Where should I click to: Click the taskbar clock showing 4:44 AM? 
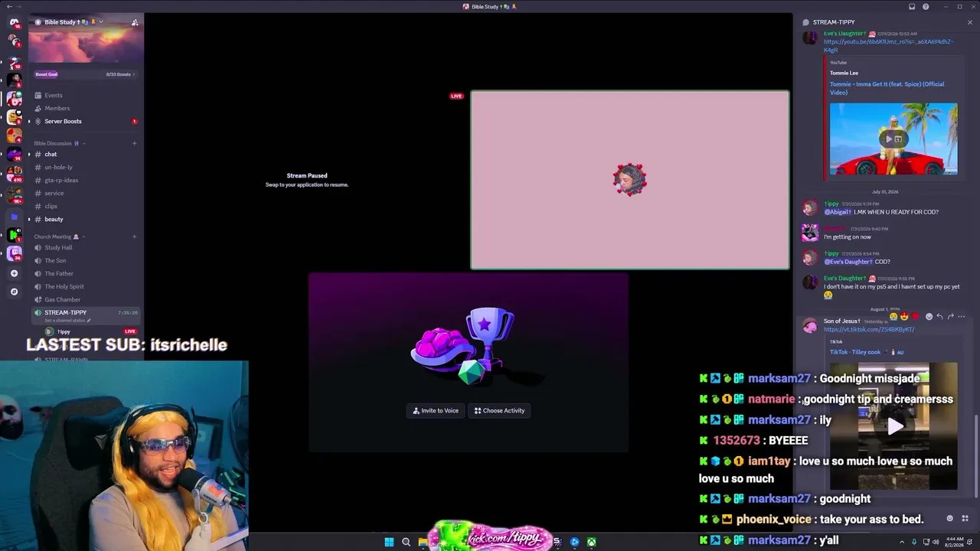[x=955, y=542]
